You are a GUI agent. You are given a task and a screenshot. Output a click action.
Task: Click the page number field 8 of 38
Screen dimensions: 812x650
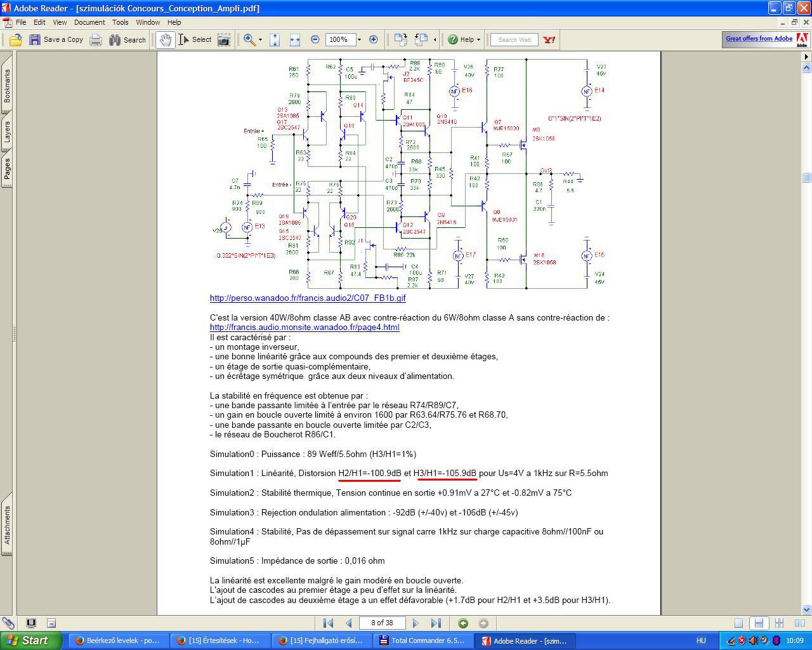pos(382,623)
